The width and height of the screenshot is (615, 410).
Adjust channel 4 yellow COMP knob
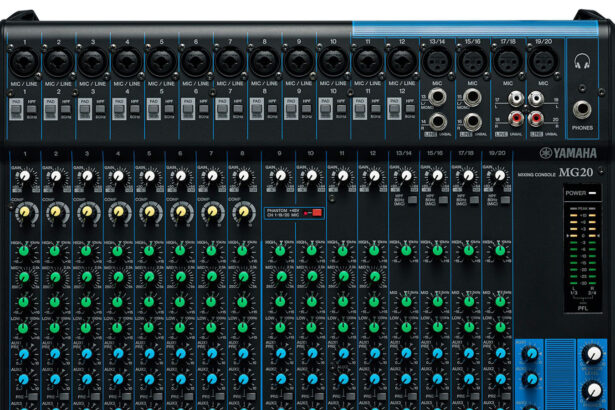(x=118, y=212)
